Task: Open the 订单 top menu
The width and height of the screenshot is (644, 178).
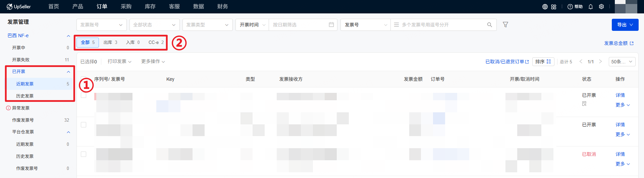Action: click(x=102, y=7)
